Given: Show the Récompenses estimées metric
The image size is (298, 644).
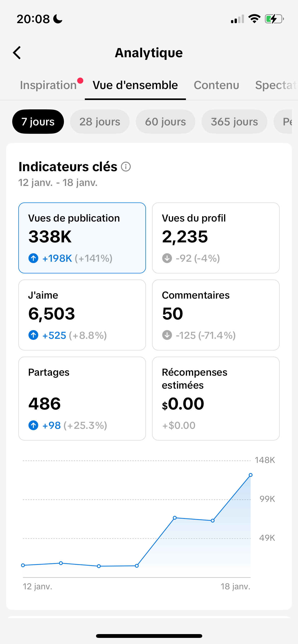Looking at the screenshot, I should pyautogui.click(x=215, y=398).
